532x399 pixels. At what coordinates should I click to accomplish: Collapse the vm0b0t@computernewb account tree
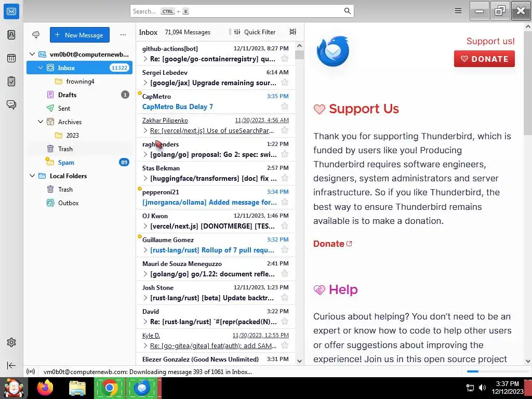(x=32, y=54)
